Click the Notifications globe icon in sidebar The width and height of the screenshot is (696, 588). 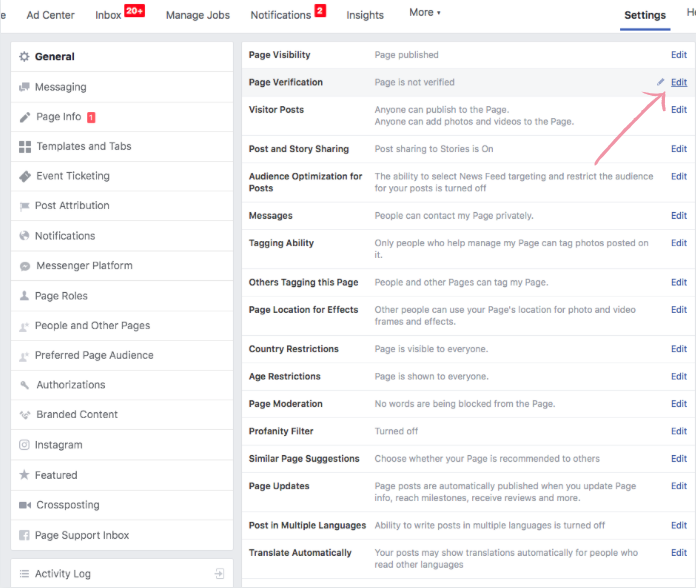(x=24, y=236)
